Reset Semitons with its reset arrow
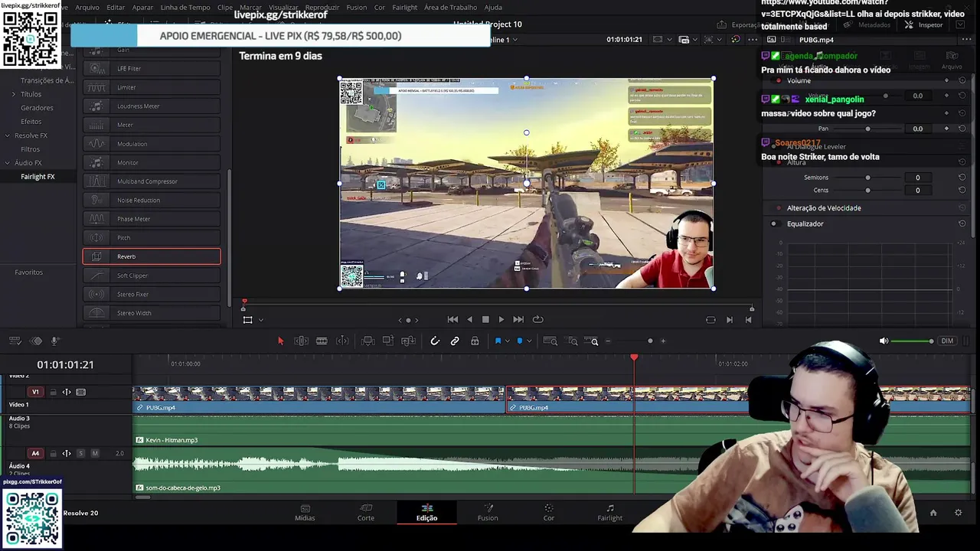 962,178
